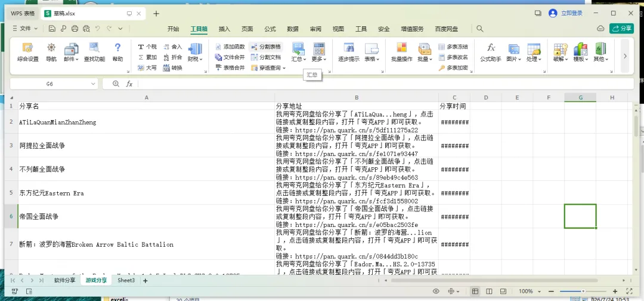Click the save icon in quick access toolbar

click(52, 29)
